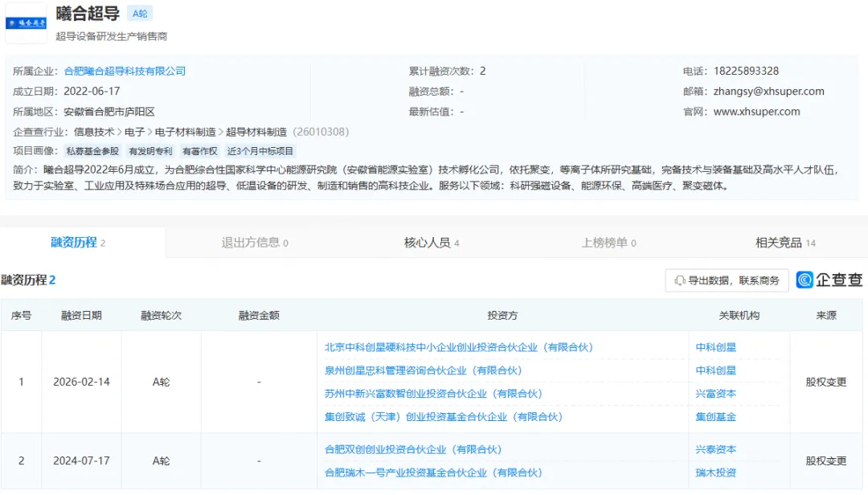The width and height of the screenshot is (868, 495).
Task: Open the 集创基金 institution link
Action: (716, 417)
